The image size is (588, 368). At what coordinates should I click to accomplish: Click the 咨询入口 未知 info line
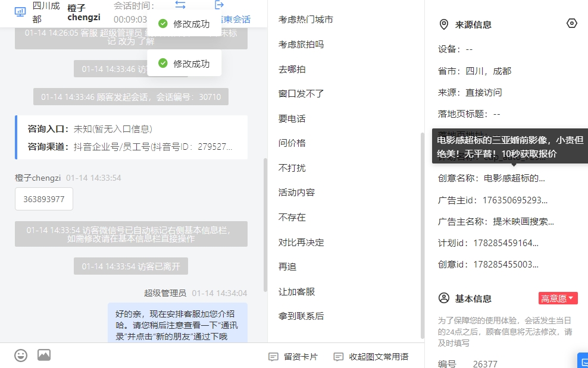(x=90, y=129)
